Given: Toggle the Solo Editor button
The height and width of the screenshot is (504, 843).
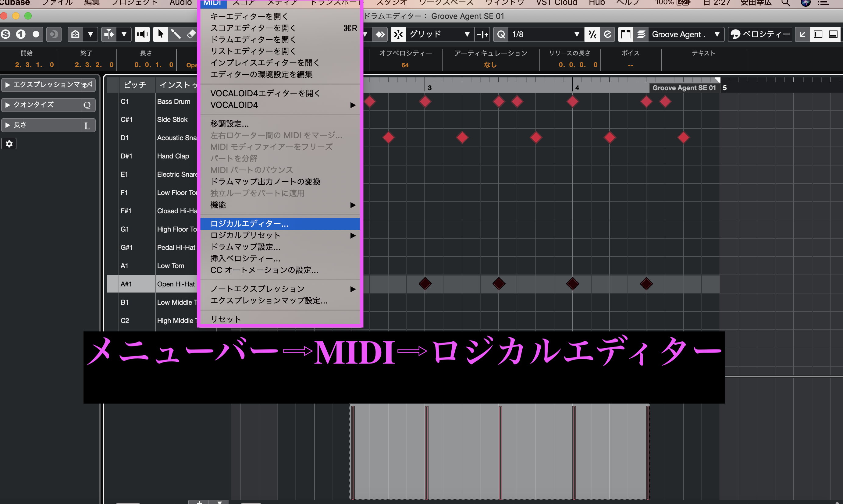Looking at the screenshot, I should (x=6, y=34).
